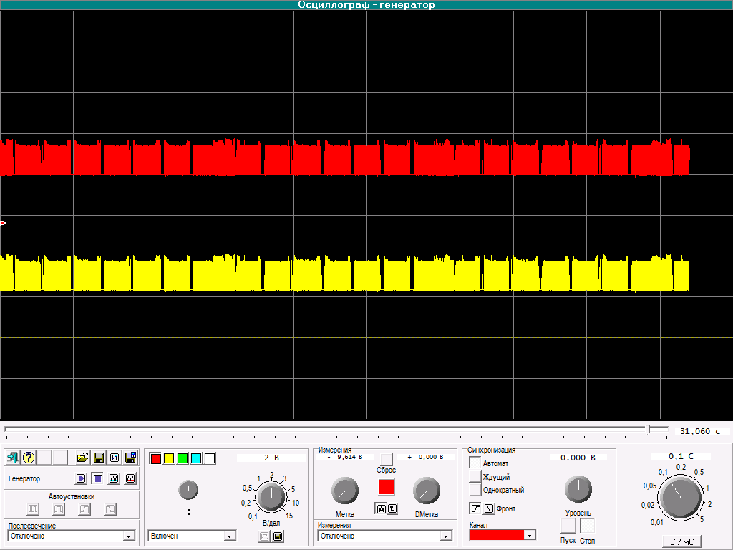The width and height of the screenshot is (733, 550).
Task: Click the 0,000 В level readout
Action: (578, 457)
